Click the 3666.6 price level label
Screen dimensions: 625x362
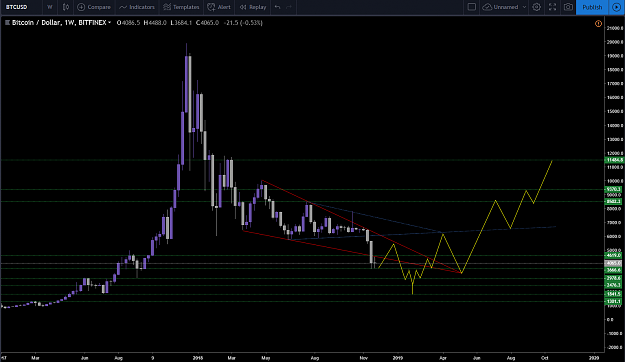point(614,270)
